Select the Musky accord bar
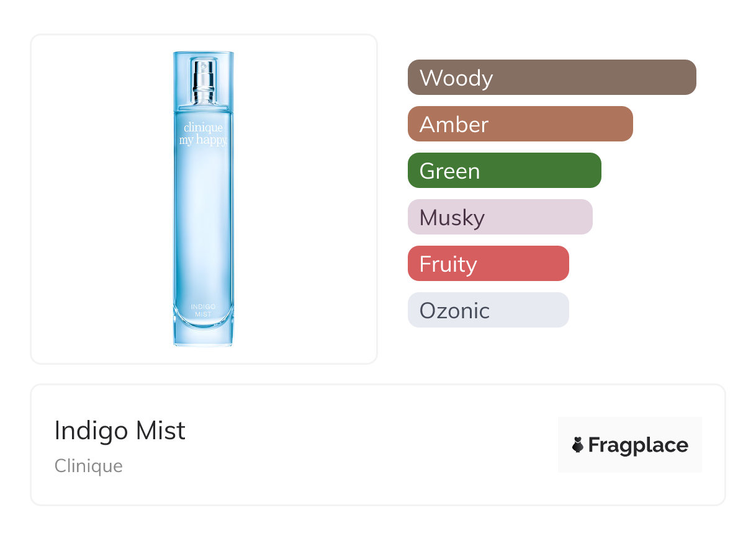This screenshot has height=536, width=756. [x=500, y=217]
